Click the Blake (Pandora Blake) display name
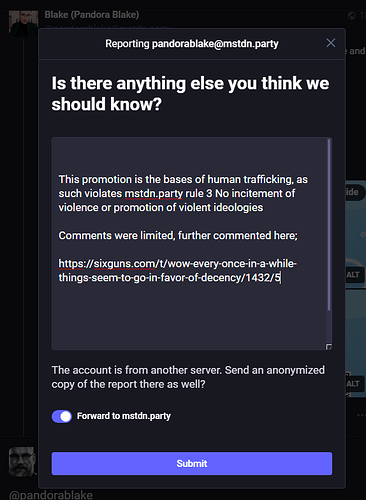 coord(92,15)
